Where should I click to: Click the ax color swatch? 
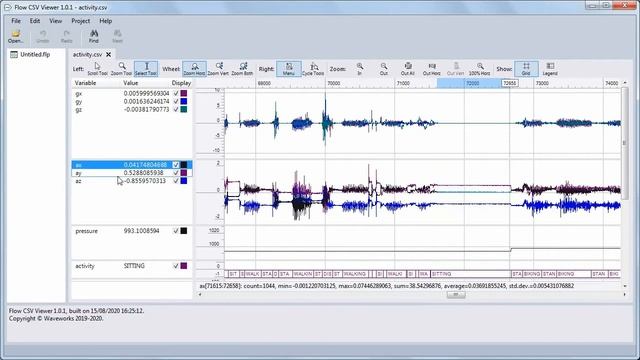point(184,164)
